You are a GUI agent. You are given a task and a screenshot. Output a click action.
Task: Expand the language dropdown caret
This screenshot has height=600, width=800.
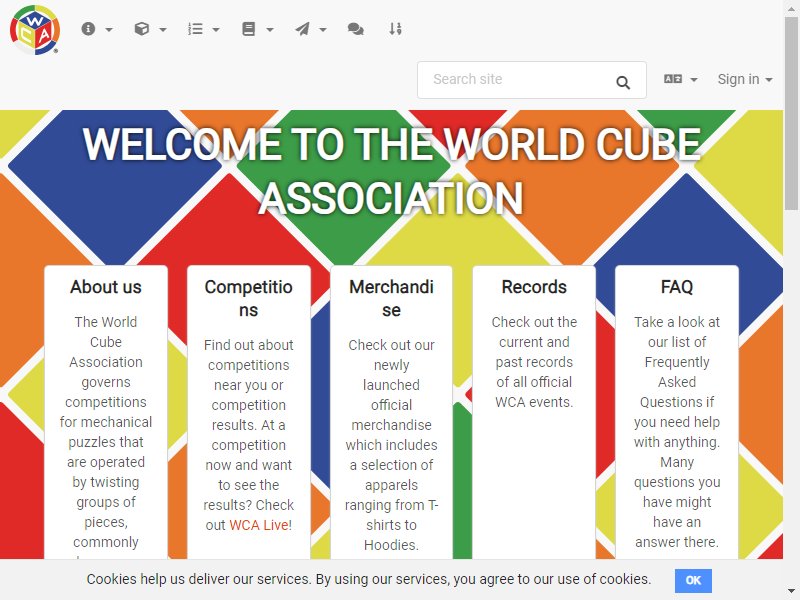tap(693, 80)
